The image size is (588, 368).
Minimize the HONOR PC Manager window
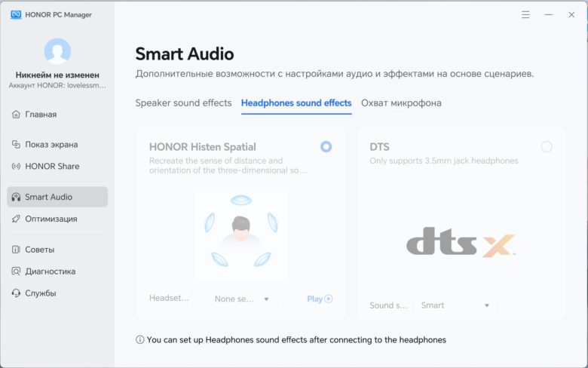548,14
